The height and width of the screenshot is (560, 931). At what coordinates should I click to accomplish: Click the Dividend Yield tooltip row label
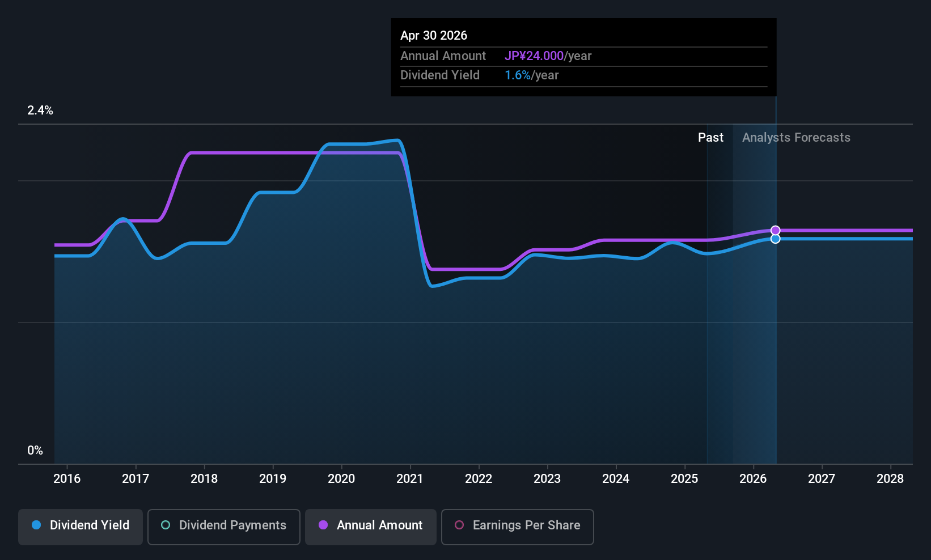(440, 75)
